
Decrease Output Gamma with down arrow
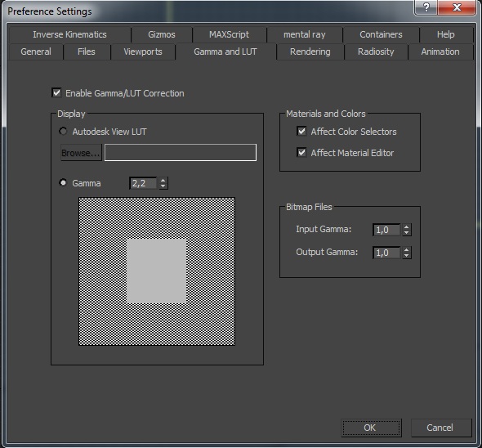click(407, 255)
